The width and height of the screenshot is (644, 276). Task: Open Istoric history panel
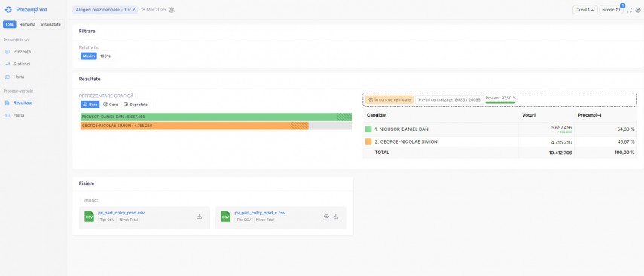611,10
